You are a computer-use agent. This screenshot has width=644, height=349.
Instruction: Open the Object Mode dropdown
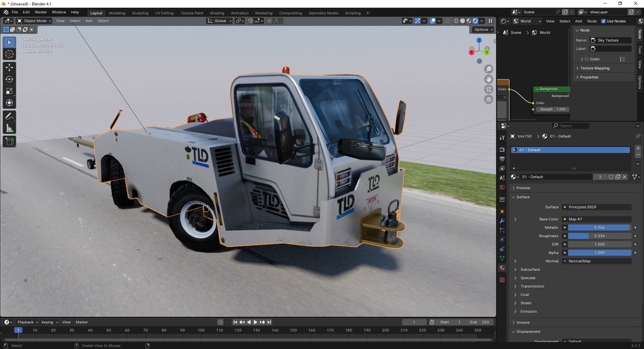(x=35, y=21)
